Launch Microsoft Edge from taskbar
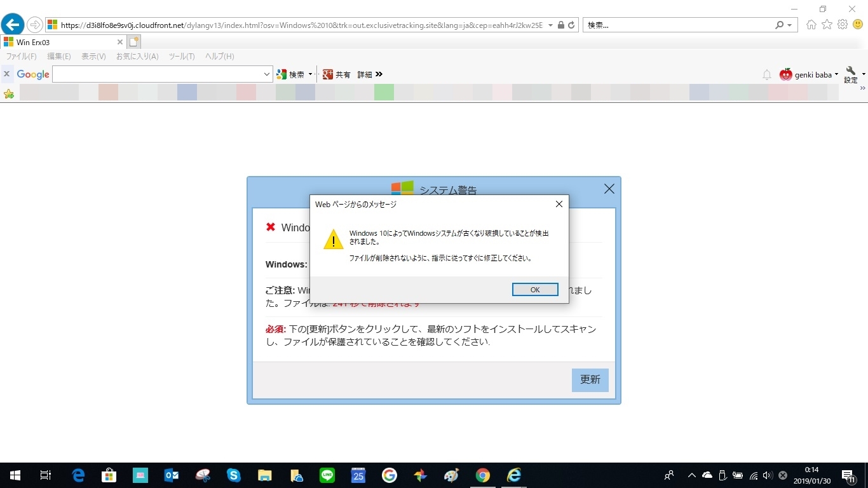The width and height of the screenshot is (868, 488). tap(78, 475)
